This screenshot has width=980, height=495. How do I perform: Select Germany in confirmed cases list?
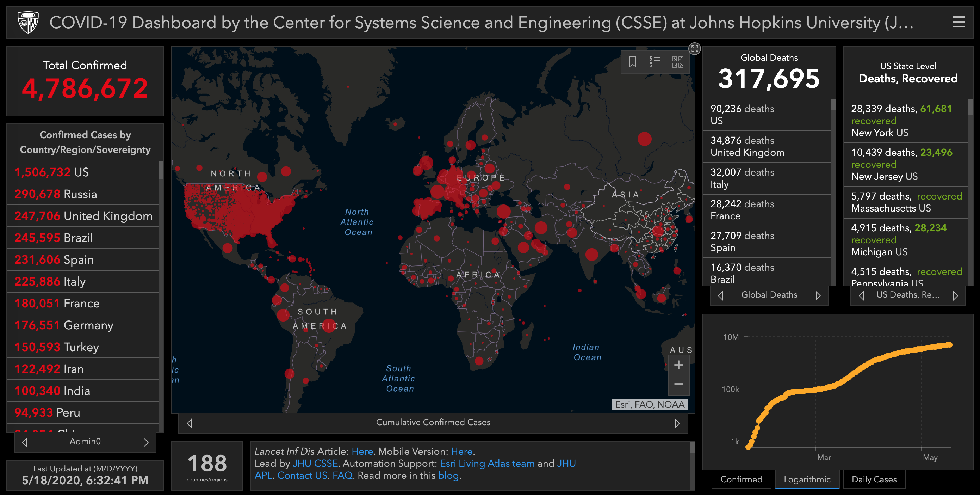[82, 325]
